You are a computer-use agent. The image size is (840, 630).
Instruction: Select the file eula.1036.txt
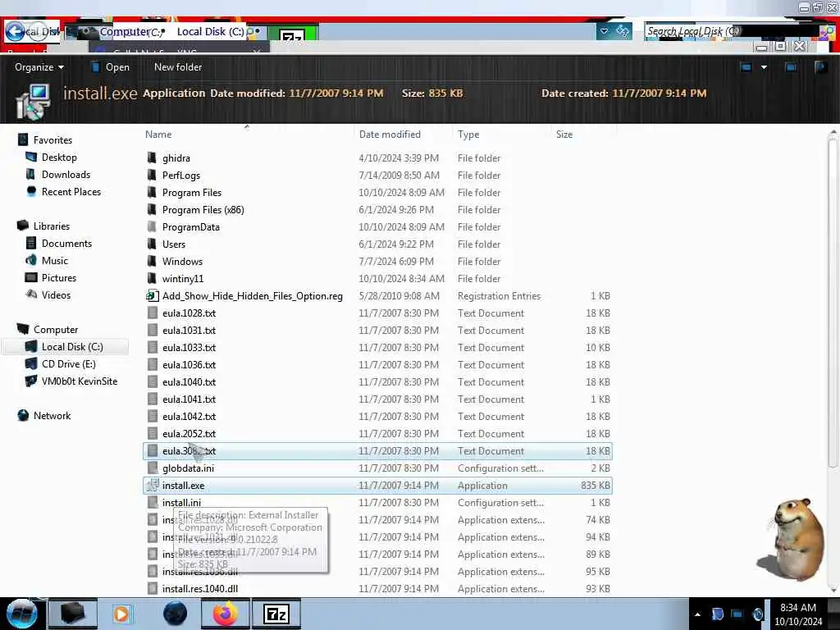[x=189, y=365]
